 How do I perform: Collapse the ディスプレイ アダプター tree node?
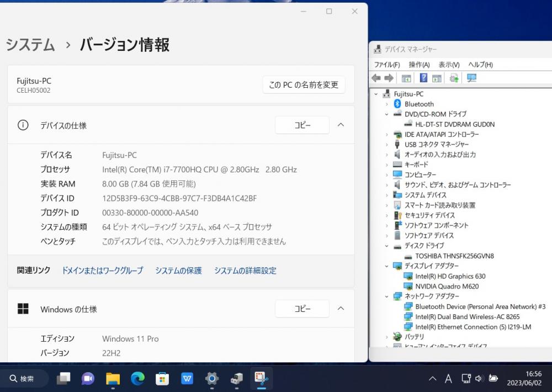tap(386, 266)
